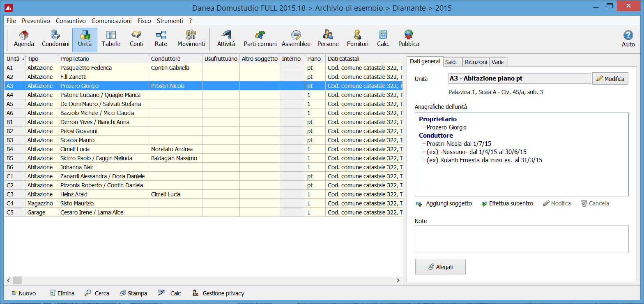Open the Assemblee toolbar icon

296,39
